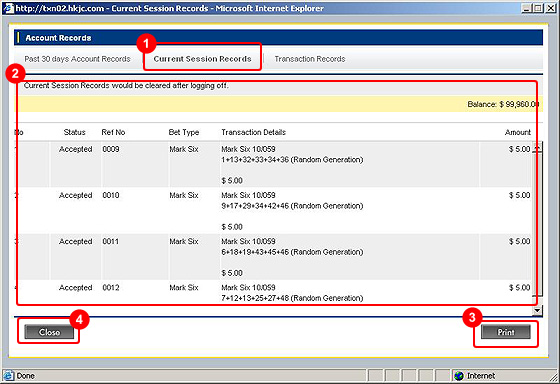Screen dimensions: 560x384
Task: Click the Transaction Details column header
Action: (254, 132)
